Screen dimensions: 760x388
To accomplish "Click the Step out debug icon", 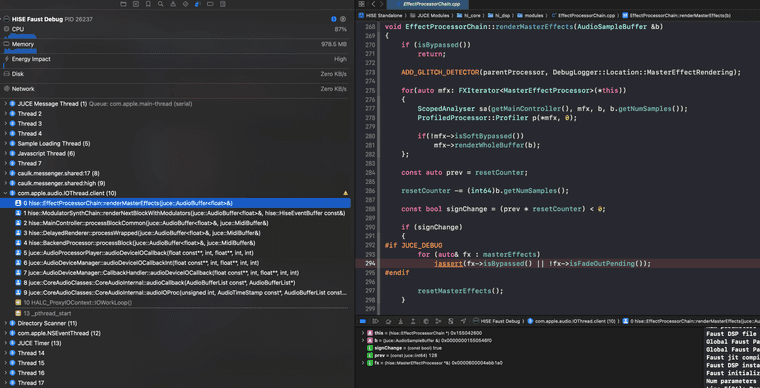I will 413,321.
